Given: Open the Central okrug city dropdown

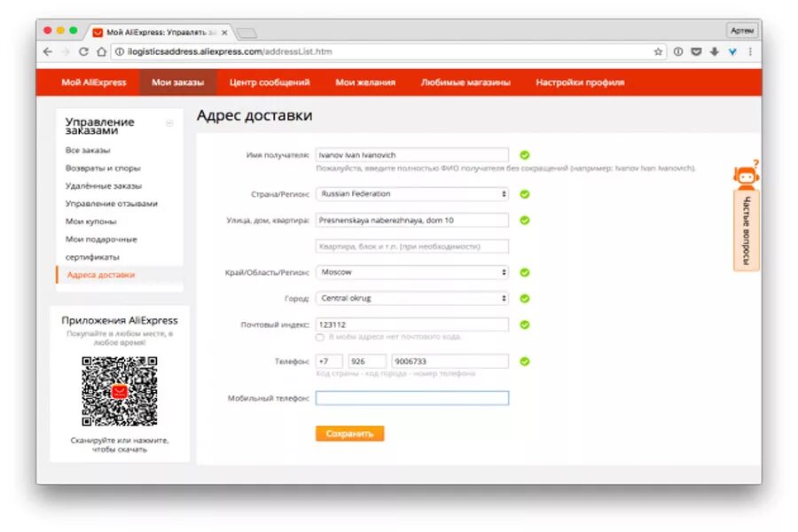Looking at the screenshot, I should pos(412,298).
